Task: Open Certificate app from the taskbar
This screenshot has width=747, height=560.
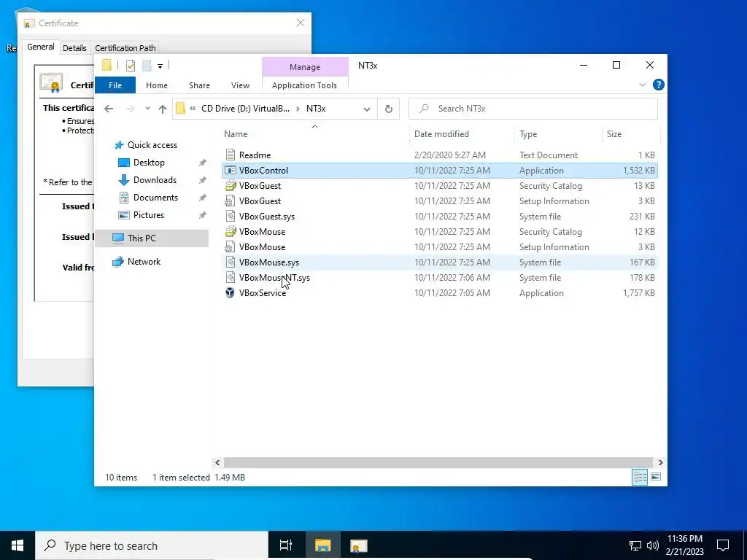Action: click(x=358, y=545)
